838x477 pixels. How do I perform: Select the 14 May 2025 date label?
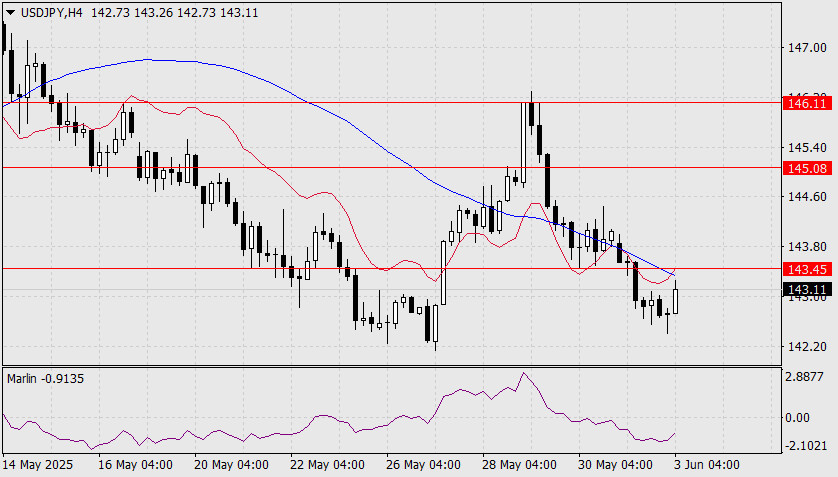[38, 465]
